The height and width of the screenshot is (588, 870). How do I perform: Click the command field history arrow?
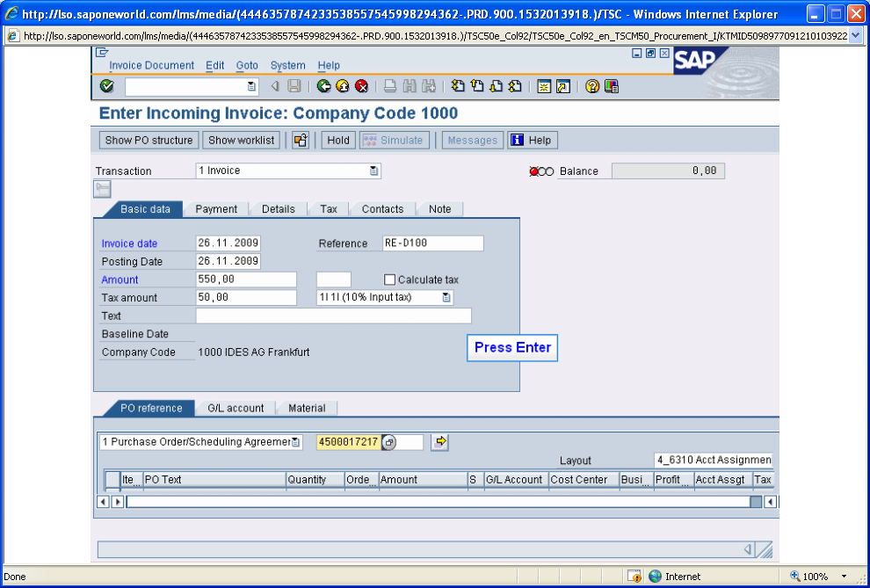click(251, 86)
